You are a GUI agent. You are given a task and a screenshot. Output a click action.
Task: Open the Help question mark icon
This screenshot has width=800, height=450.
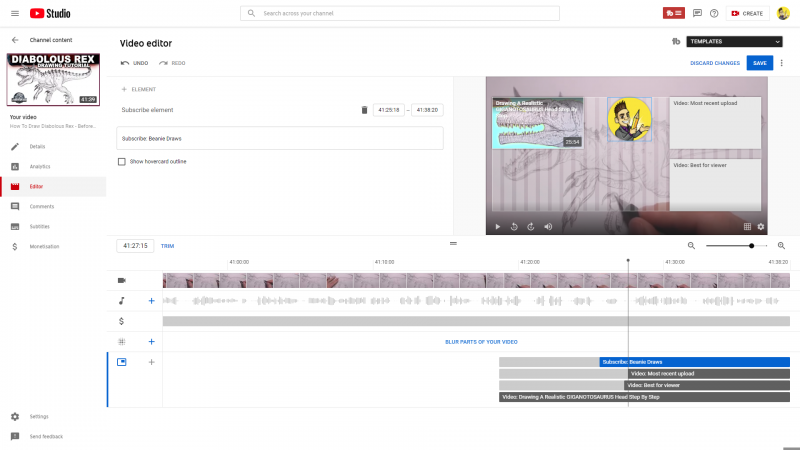tap(714, 13)
